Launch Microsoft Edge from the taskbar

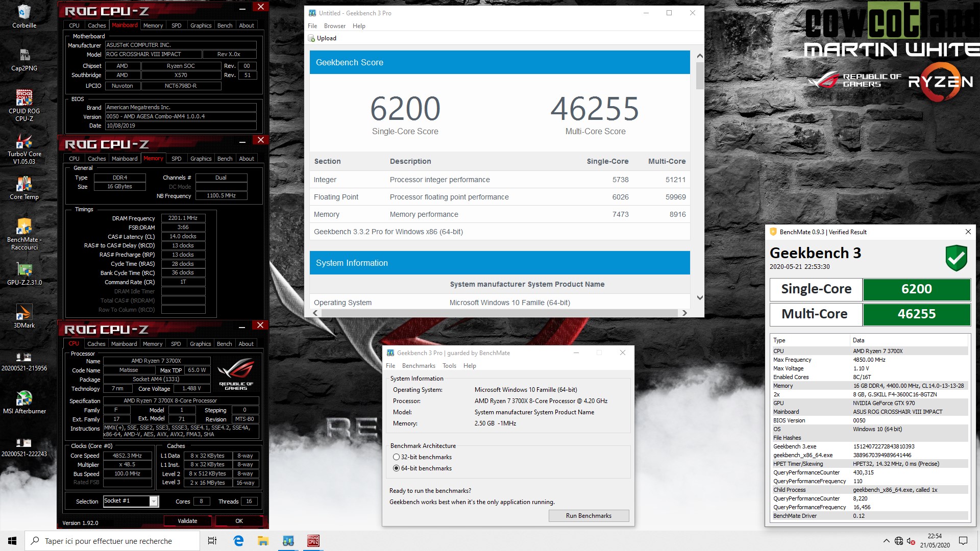click(x=238, y=541)
